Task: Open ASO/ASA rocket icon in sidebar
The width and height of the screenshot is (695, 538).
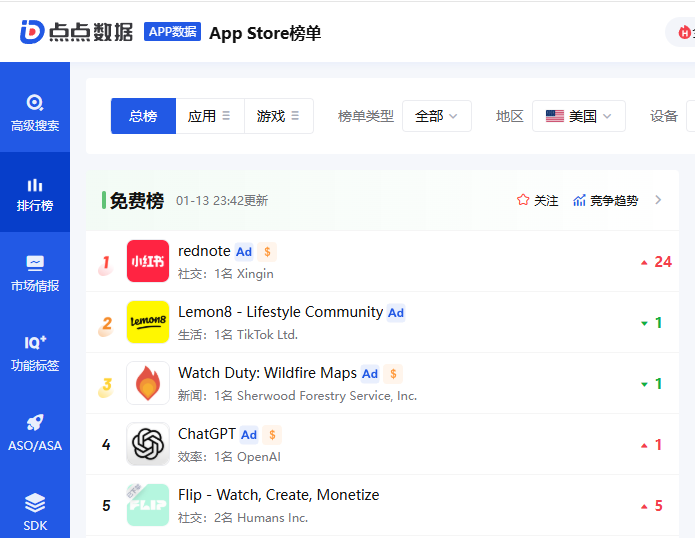Action: 35,433
